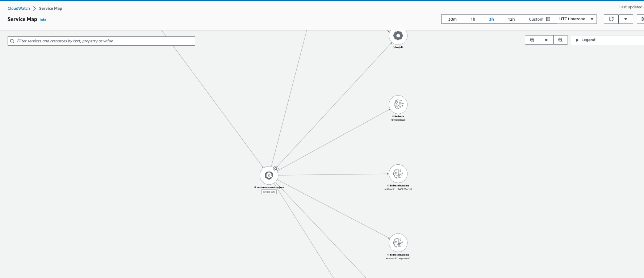This screenshot has height=278, width=644.
Task: Zoom in on the service map
Action: click(532, 40)
